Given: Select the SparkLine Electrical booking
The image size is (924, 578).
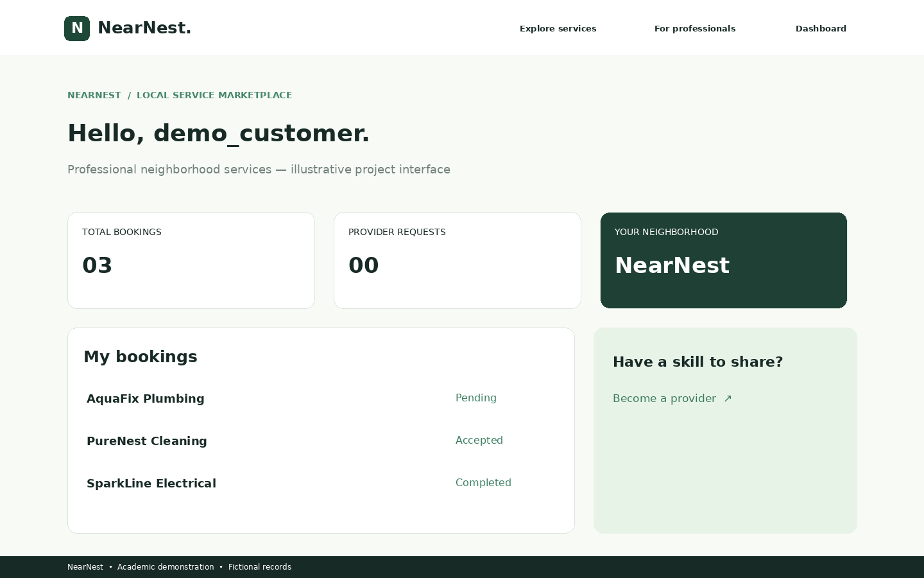Looking at the screenshot, I should click(x=151, y=483).
